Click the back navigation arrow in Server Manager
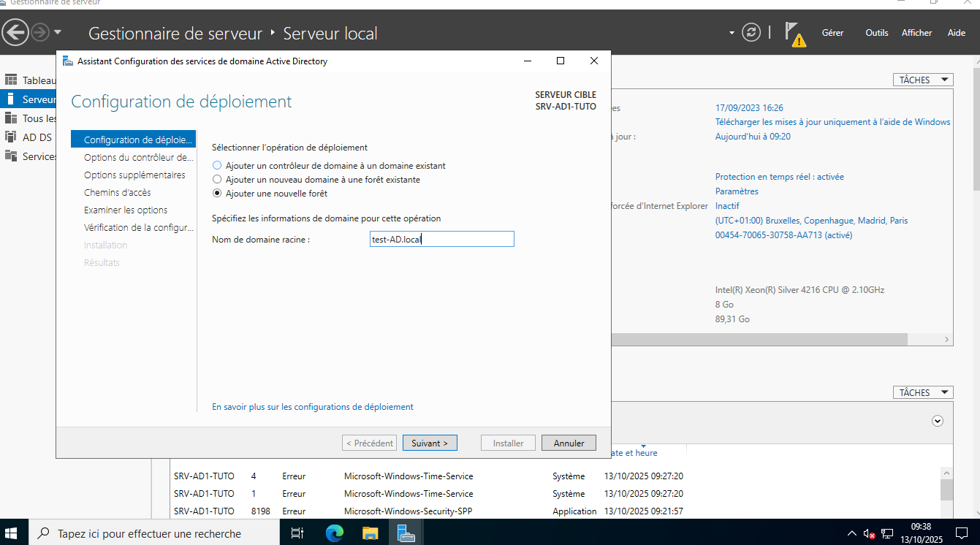This screenshot has width=980, height=545. pyautogui.click(x=15, y=32)
